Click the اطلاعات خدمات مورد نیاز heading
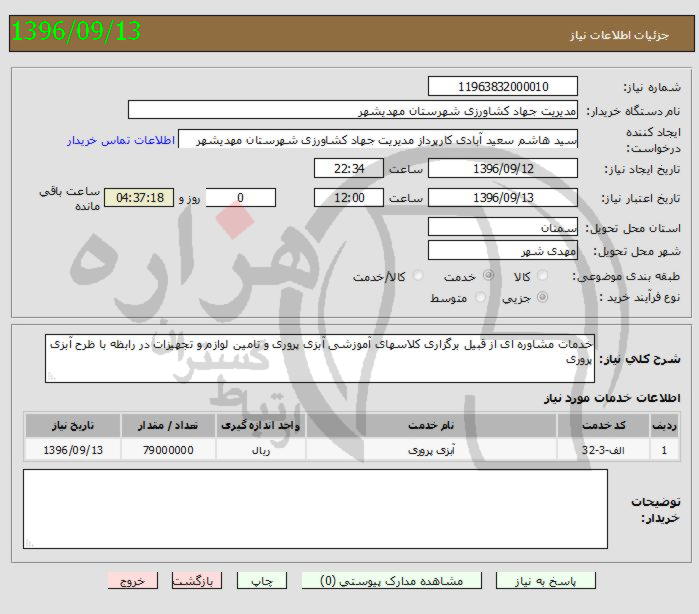Viewport: 699px width, 614px height. click(612, 398)
